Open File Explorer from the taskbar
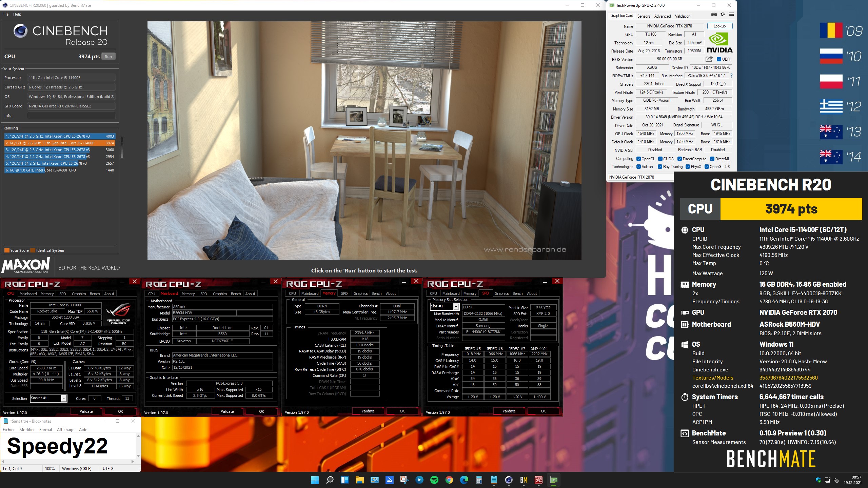The height and width of the screenshot is (488, 868). coord(360,480)
